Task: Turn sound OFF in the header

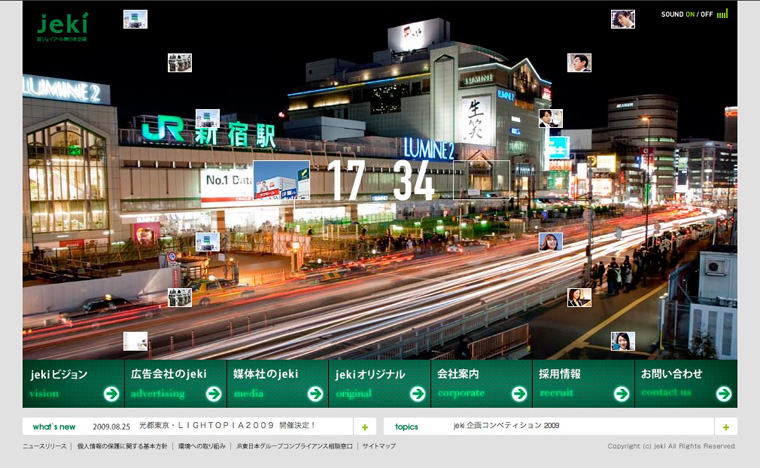Action: click(707, 14)
